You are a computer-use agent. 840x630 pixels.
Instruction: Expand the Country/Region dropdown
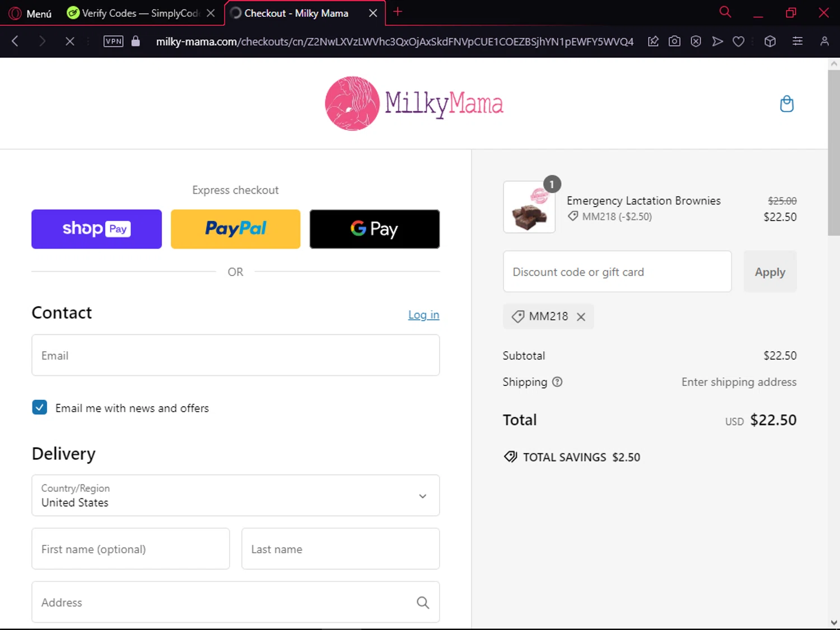(x=236, y=496)
